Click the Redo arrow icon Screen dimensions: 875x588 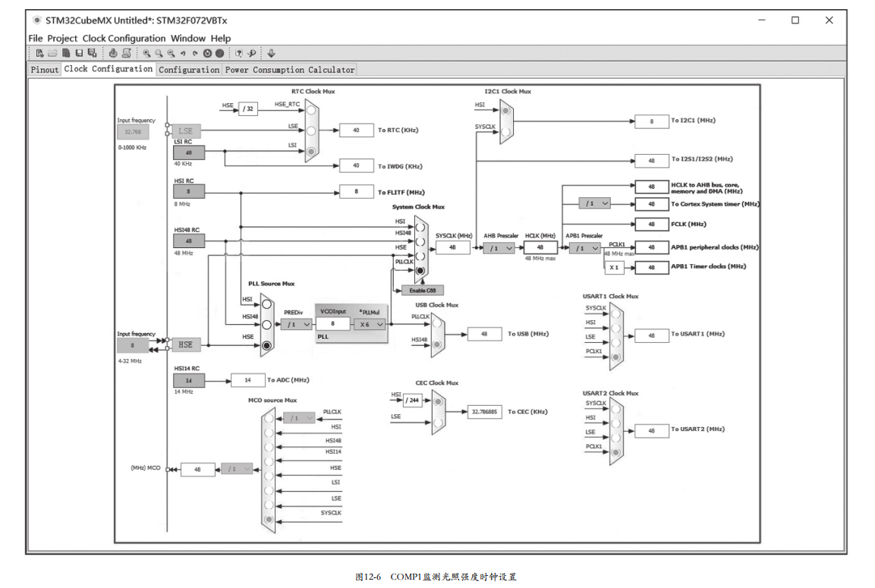tap(195, 54)
